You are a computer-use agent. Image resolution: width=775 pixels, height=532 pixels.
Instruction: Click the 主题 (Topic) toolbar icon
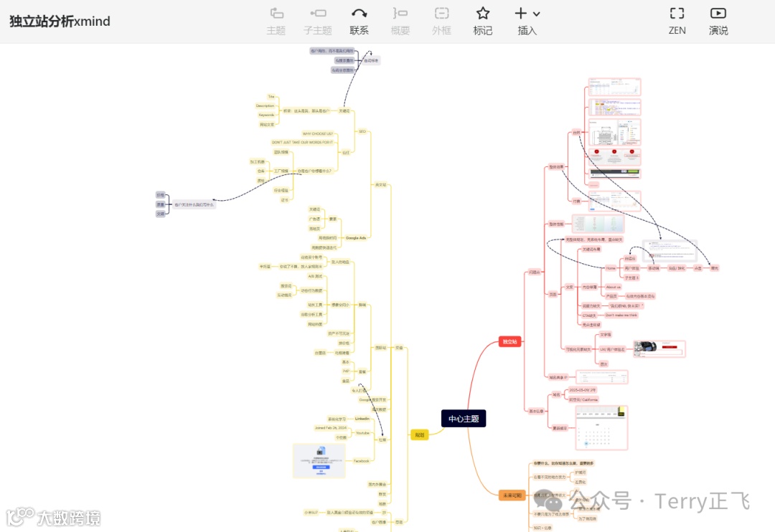(276, 14)
